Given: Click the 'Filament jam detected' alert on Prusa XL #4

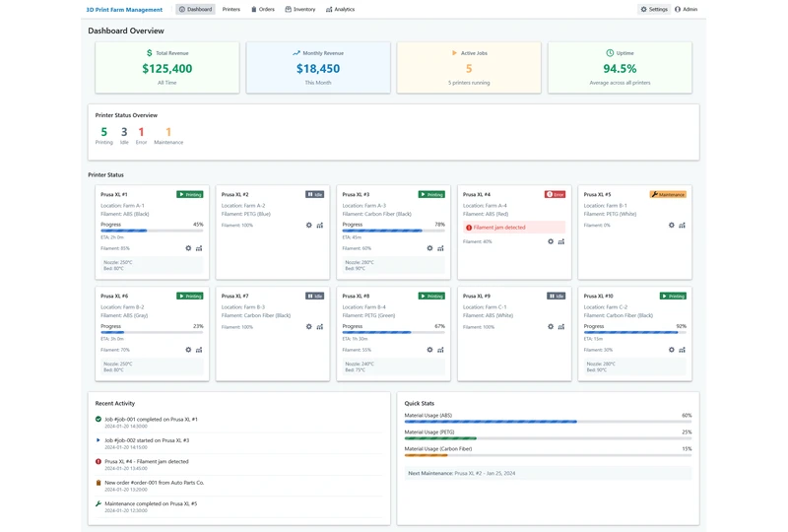Looking at the screenshot, I should 514,228.
